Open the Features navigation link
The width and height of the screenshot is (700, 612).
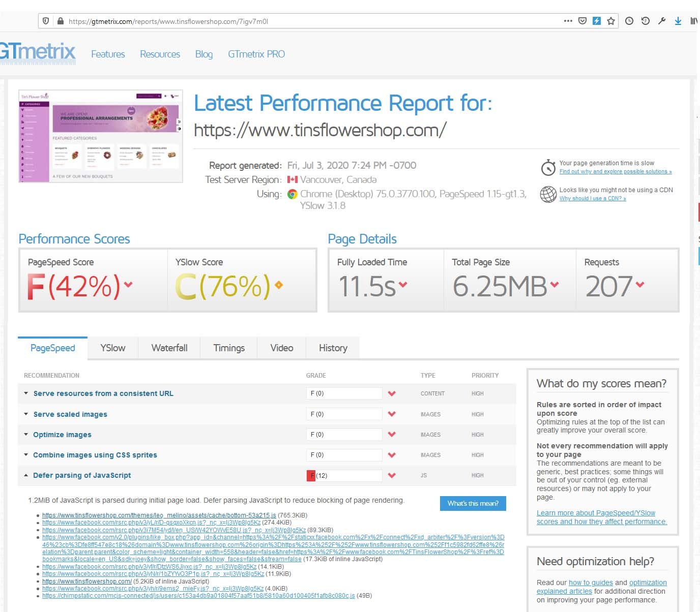pyautogui.click(x=108, y=54)
